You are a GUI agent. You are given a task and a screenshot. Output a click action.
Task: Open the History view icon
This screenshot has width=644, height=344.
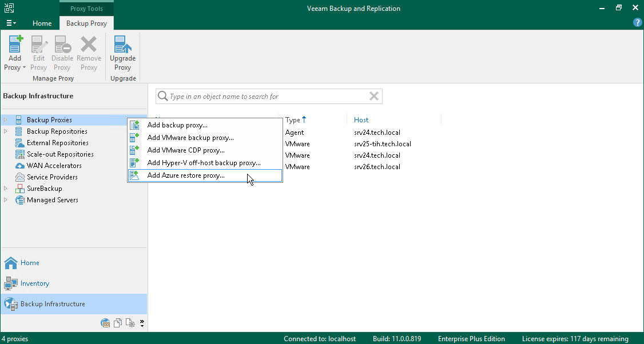coord(130,323)
